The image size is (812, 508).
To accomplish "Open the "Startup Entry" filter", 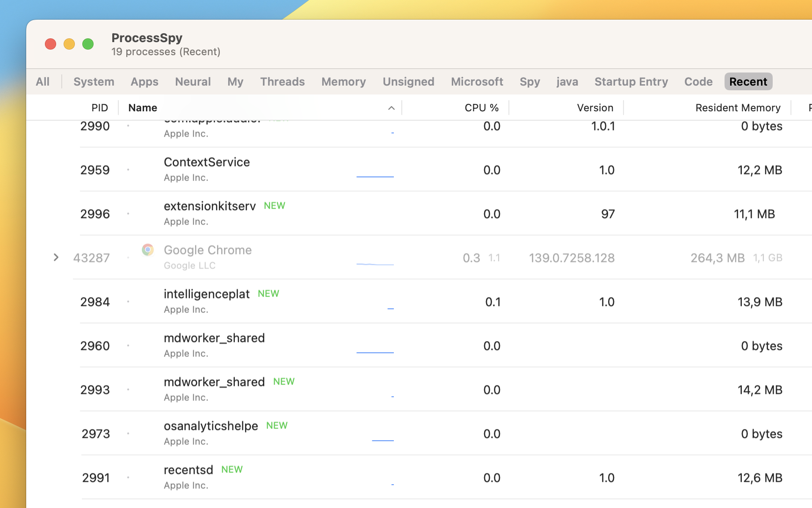I will point(631,81).
